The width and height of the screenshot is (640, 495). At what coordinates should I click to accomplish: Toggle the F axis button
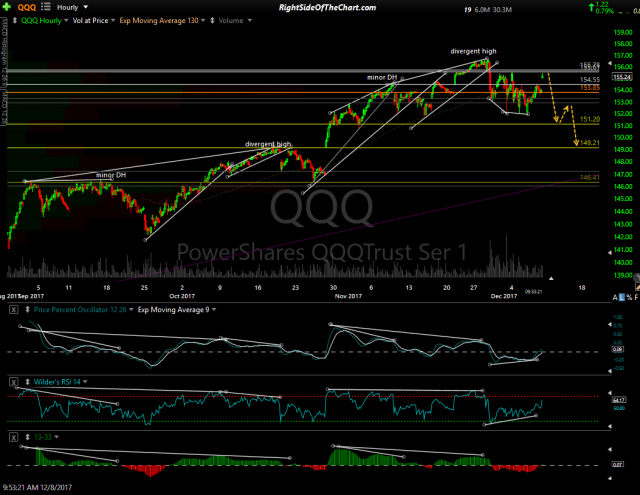click(636, 297)
